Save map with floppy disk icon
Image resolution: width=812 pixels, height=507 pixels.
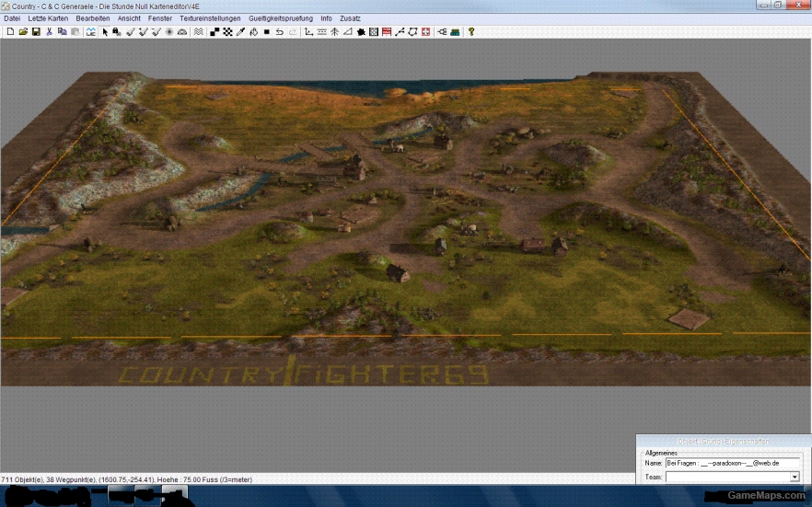36,32
